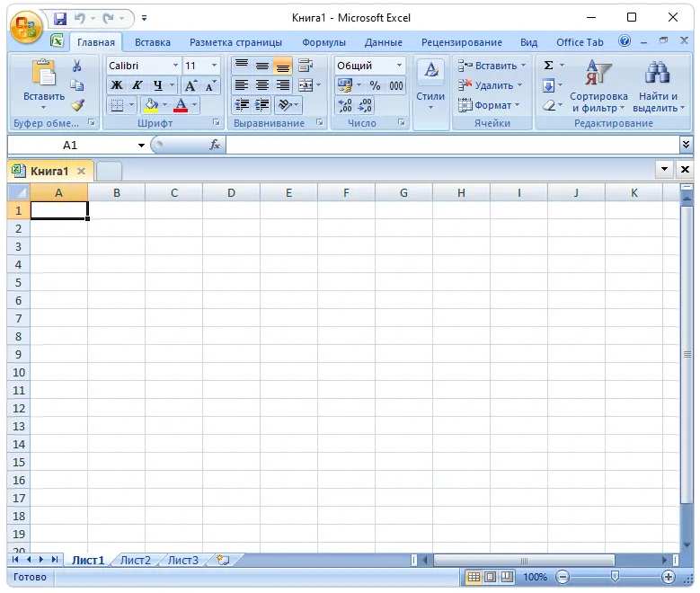Decrease indent in alignment group
This screenshot has height=593, width=700.
coord(242,105)
